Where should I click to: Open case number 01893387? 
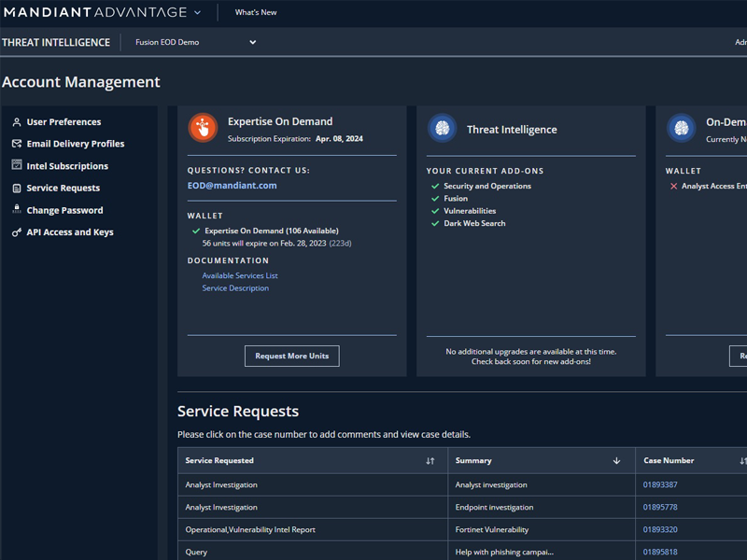tap(660, 484)
